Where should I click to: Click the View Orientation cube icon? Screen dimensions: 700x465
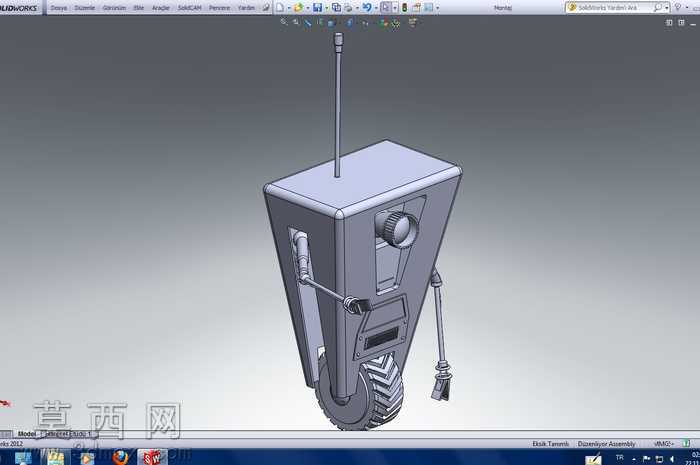[x=331, y=23]
